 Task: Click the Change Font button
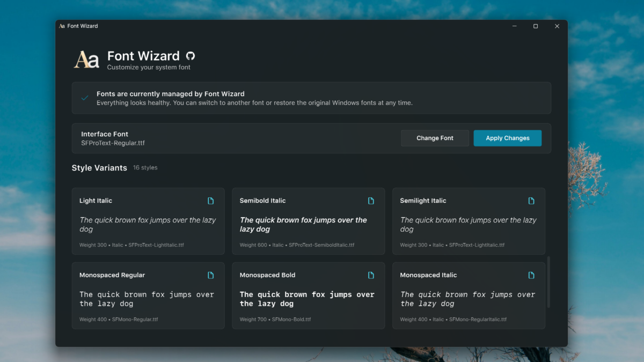pyautogui.click(x=435, y=138)
